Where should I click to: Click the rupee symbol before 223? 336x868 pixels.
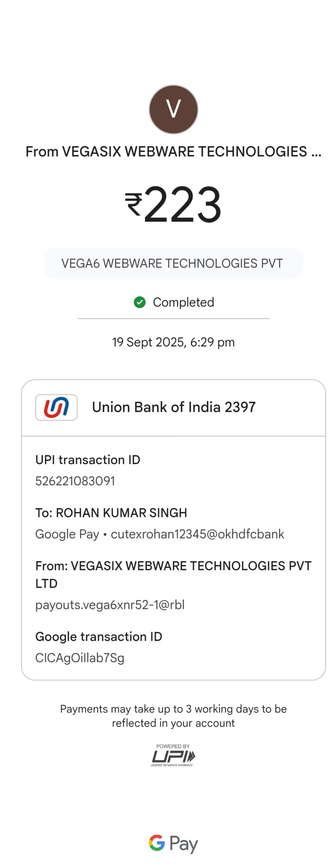click(x=134, y=204)
